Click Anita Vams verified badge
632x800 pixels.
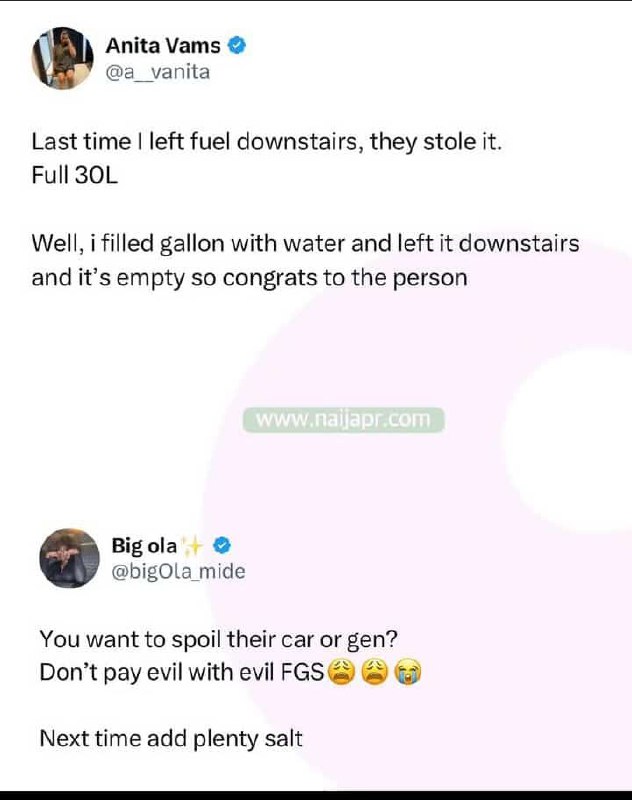click(236, 45)
